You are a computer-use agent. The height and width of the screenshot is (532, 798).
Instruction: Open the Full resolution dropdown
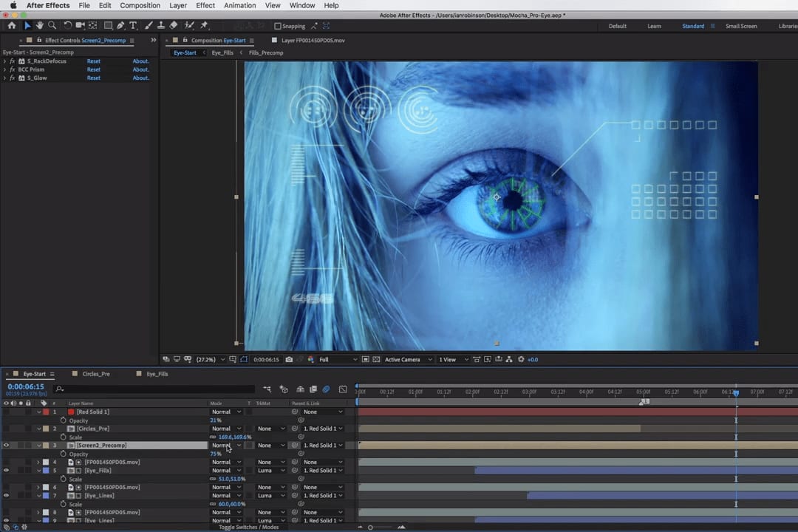point(338,360)
